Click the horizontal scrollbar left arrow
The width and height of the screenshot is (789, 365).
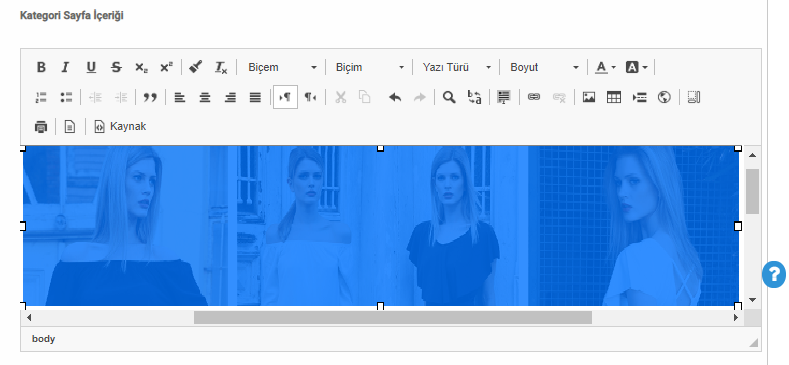[29, 318]
